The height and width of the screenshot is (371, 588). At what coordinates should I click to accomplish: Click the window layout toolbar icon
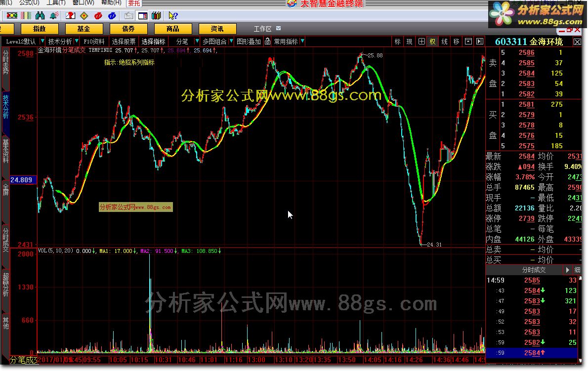point(142,16)
